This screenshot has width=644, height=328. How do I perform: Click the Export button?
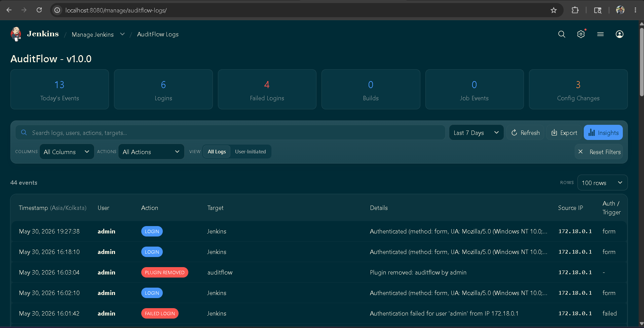564,133
